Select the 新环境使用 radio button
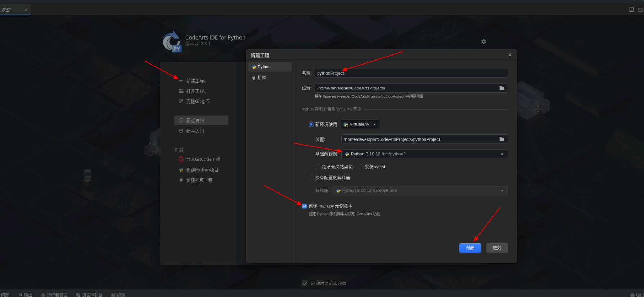644x297 pixels. [311, 124]
